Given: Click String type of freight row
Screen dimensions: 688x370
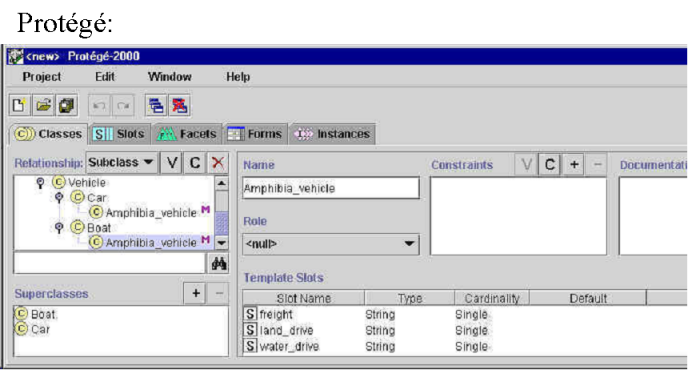Looking at the screenshot, I should (380, 314).
